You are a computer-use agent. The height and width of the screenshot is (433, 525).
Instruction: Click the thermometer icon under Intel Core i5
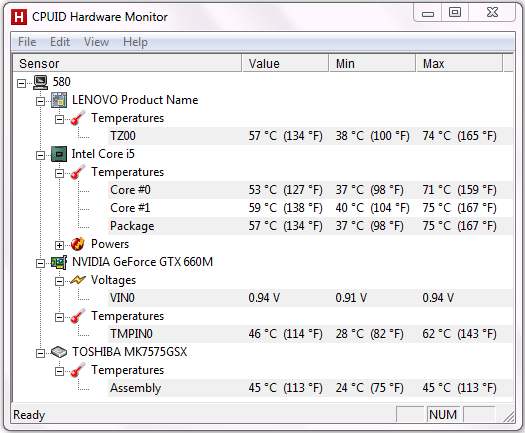tap(78, 172)
